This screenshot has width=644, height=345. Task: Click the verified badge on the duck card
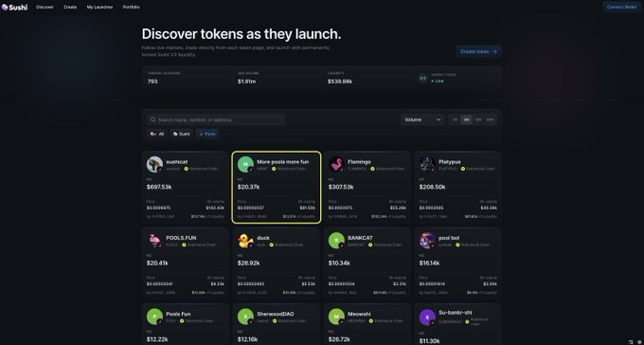click(x=272, y=245)
